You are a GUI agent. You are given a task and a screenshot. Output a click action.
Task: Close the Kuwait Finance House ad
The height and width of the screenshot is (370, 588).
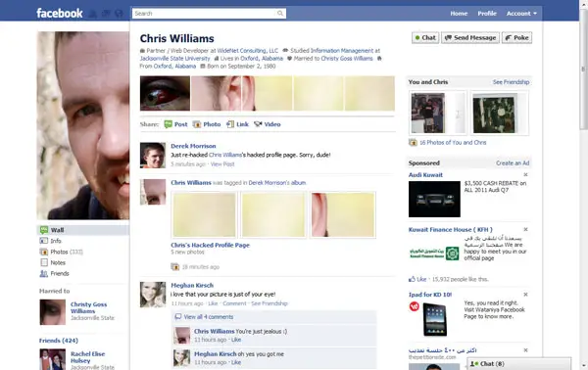[x=525, y=230]
